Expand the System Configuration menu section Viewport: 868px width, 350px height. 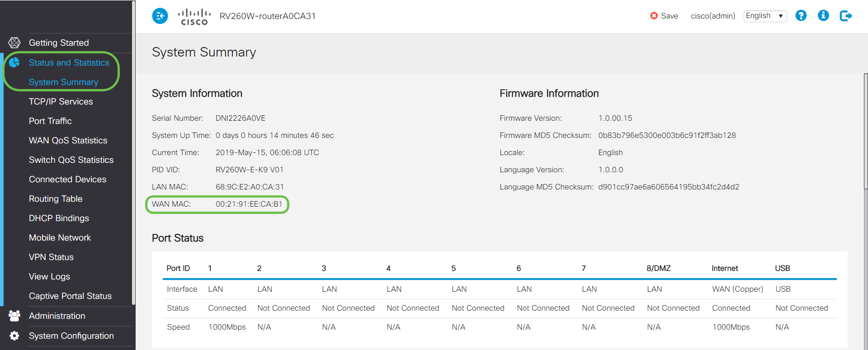click(71, 336)
